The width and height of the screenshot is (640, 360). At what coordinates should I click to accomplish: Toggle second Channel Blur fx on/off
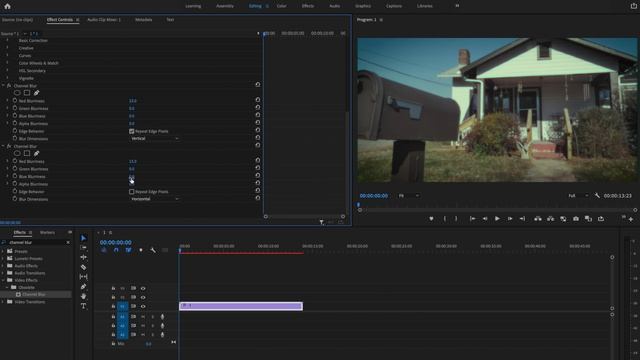(x=9, y=146)
